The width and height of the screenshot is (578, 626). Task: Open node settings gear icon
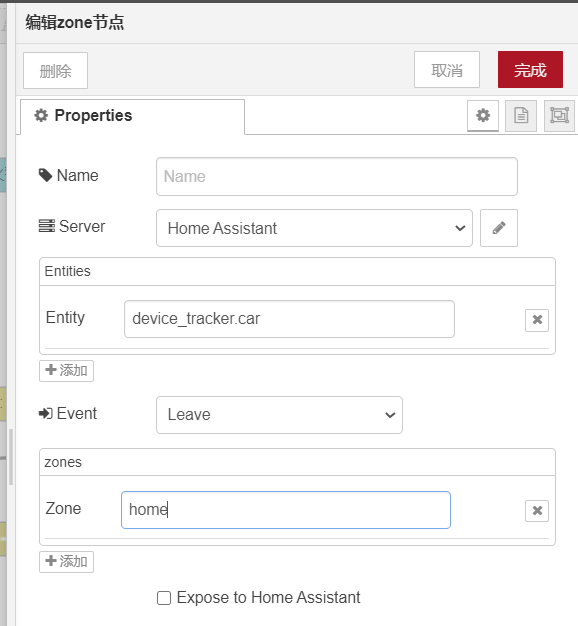pos(483,116)
